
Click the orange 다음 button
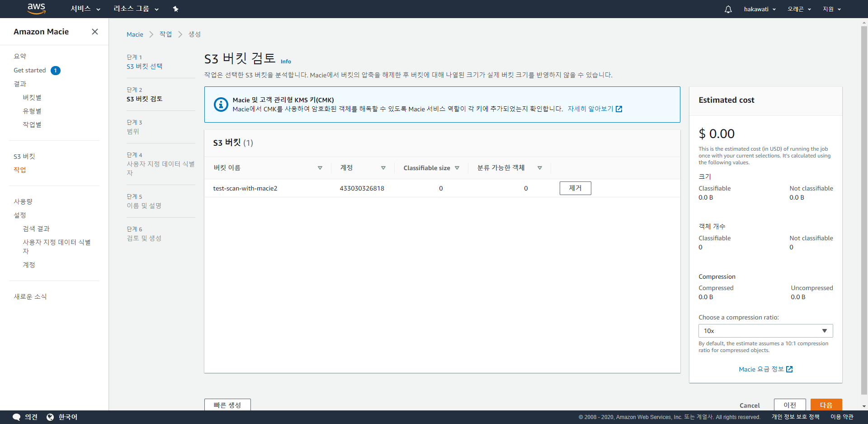[x=826, y=405]
